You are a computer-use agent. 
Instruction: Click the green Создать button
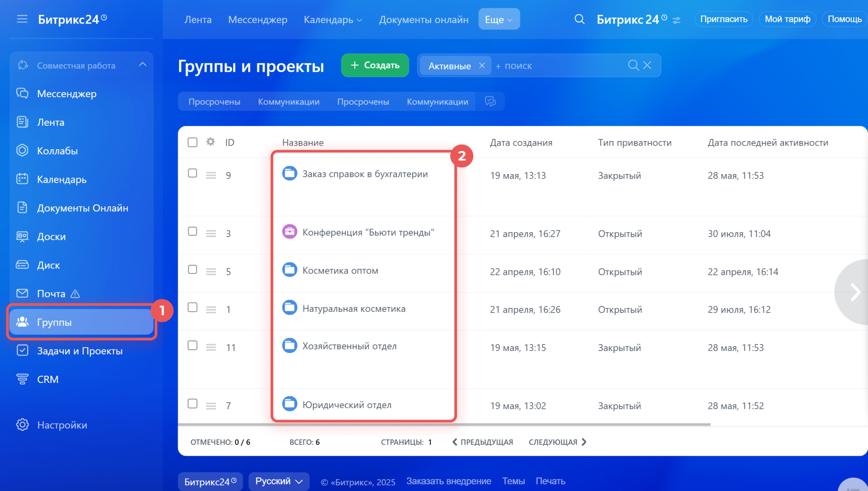coord(375,65)
